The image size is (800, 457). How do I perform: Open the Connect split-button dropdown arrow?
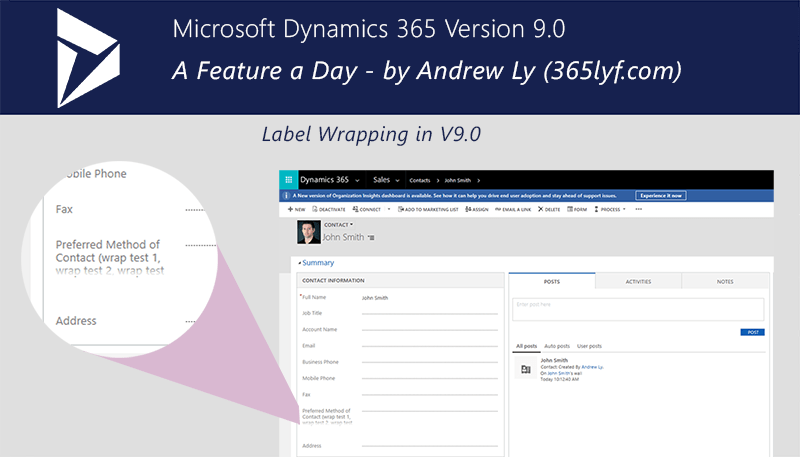pyautogui.click(x=389, y=209)
